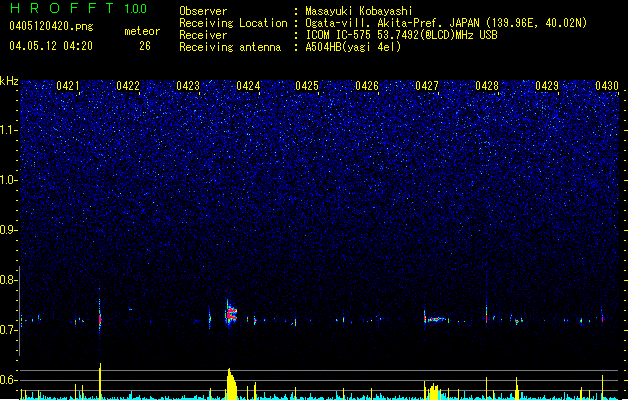629x400 pixels.
Task: Click the 'meteor' label
Action: tap(142, 31)
